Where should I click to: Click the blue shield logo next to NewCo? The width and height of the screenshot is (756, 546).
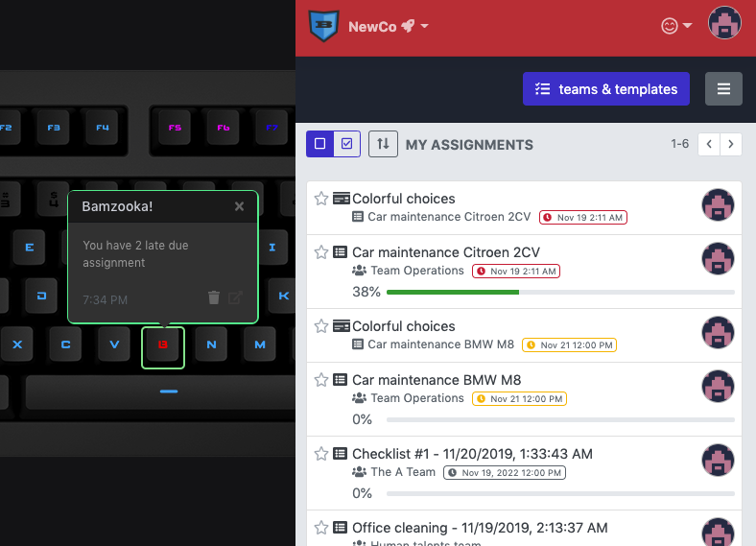coord(324,26)
